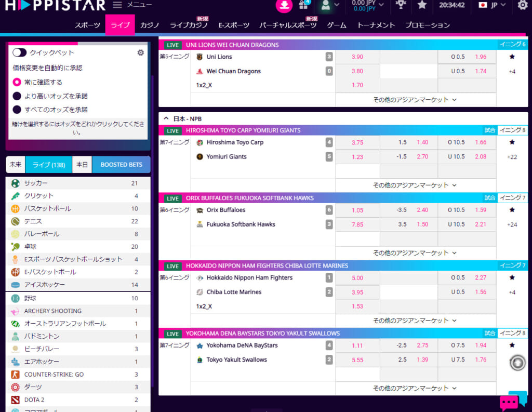
Task: Expand その他のアジアンマーケット for Yokohama DeNA match
Action: (415, 388)
